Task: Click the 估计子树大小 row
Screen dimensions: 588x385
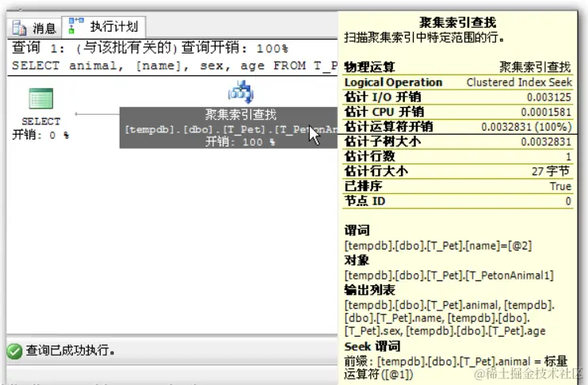Action: click(x=458, y=142)
